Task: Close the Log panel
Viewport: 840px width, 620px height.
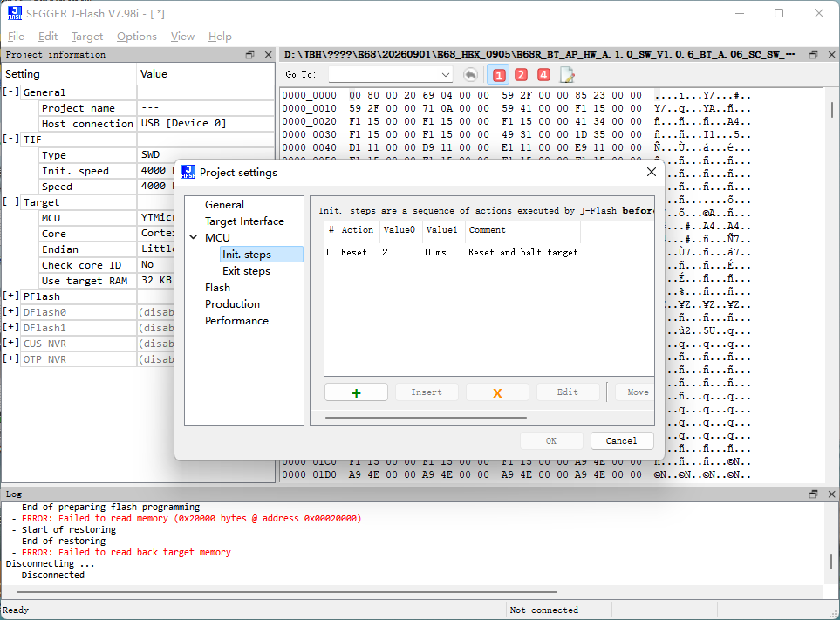Action: (831, 494)
